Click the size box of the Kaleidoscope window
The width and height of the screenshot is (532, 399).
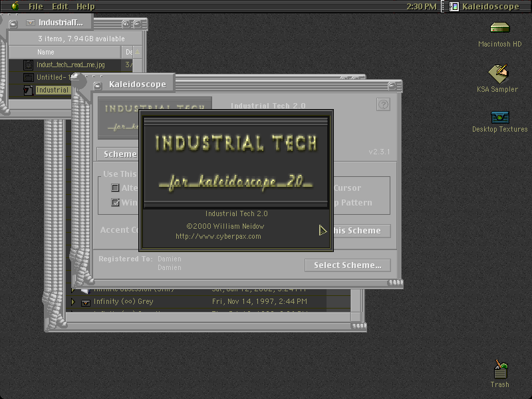tap(396, 282)
